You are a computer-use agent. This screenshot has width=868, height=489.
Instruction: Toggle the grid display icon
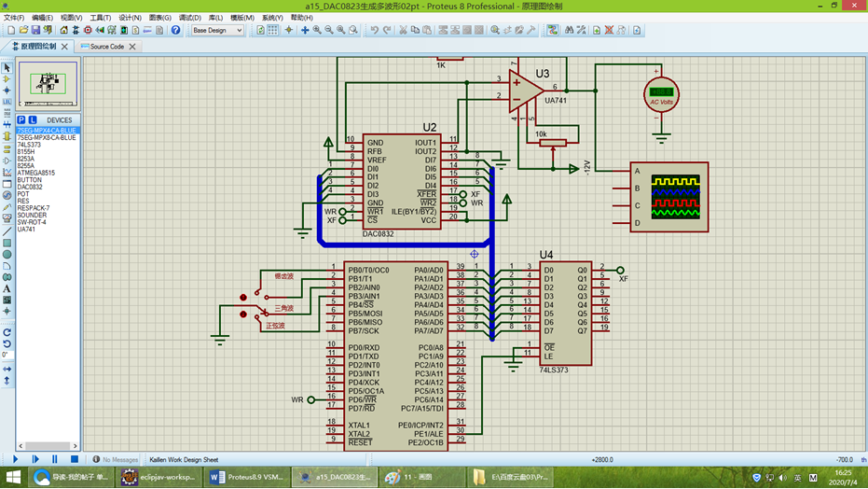tap(273, 31)
